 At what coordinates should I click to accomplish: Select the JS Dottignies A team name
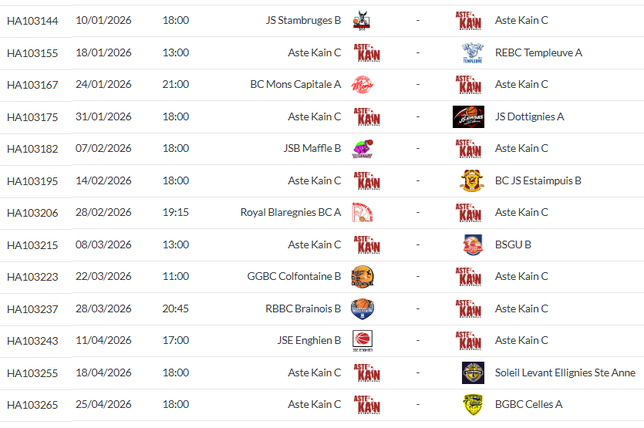point(529,116)
